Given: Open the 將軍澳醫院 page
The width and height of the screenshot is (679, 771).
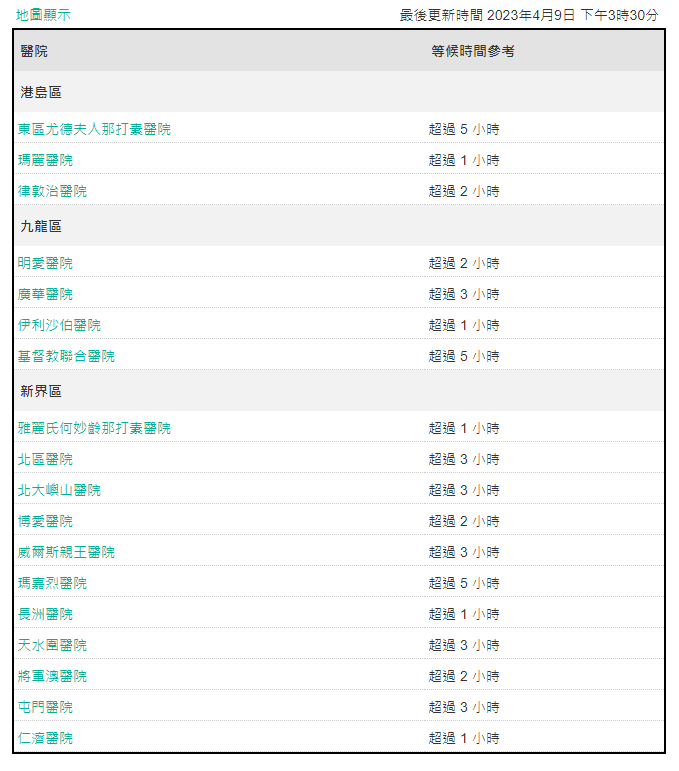Looking at the screenshot, I should 52,676.
